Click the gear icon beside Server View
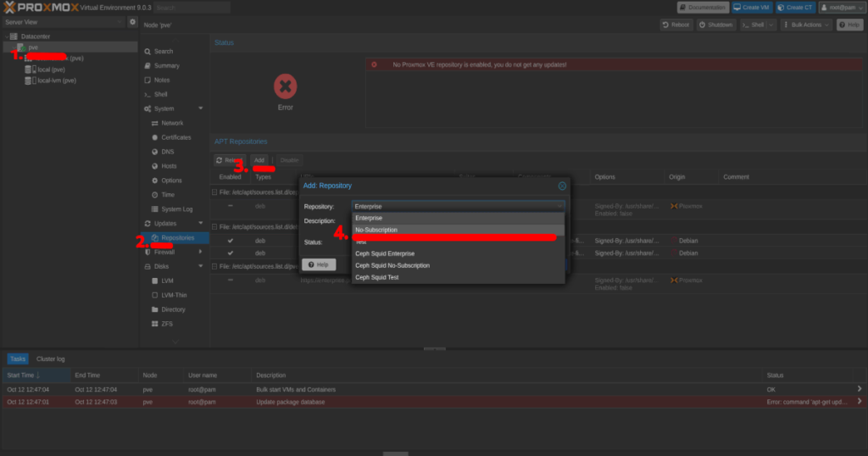Image resolution: width=868 pixels, height=456 pixels. [x=132, y=21]
